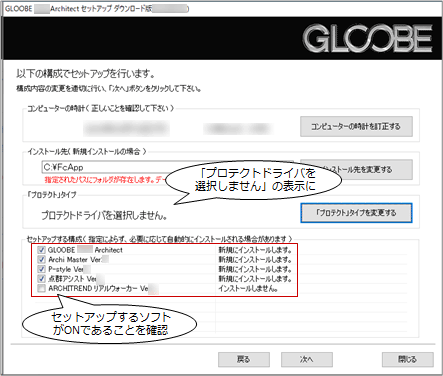Viewport: 443px width, 376px height.
Task: Toggle the 点群アシスト checkbox
Action: [41, 279]
